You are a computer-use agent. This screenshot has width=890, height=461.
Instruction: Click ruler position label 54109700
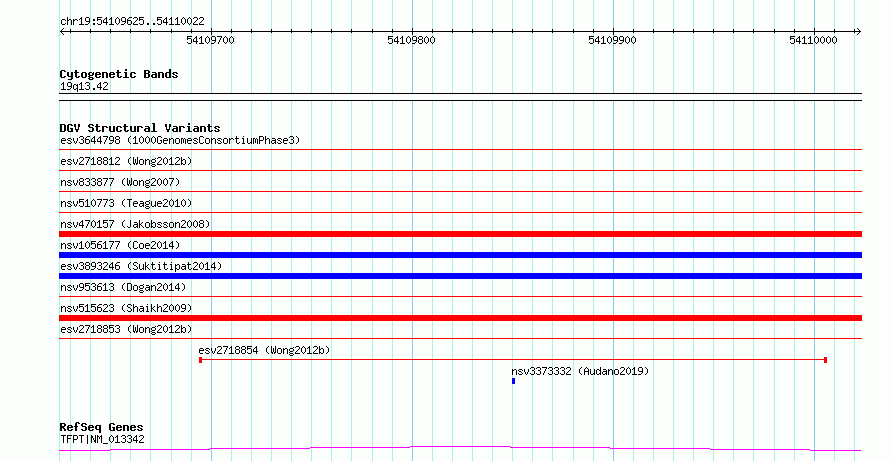point(210,40)
